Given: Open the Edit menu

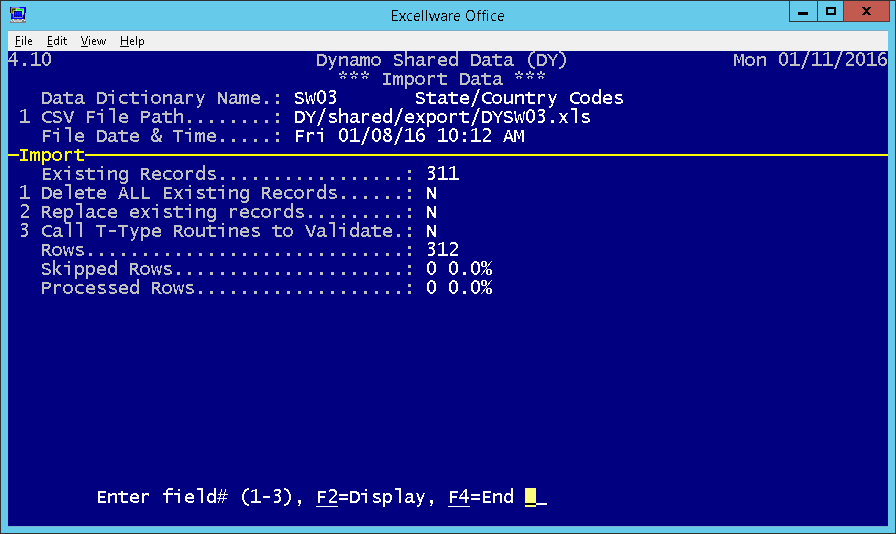Looking at the screenshot, I should 57,41.
